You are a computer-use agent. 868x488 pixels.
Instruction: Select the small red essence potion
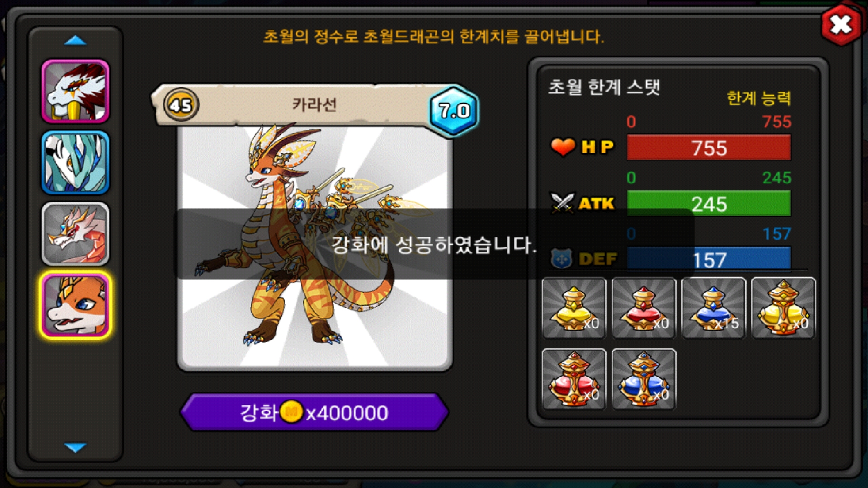[x=644, y=308]
